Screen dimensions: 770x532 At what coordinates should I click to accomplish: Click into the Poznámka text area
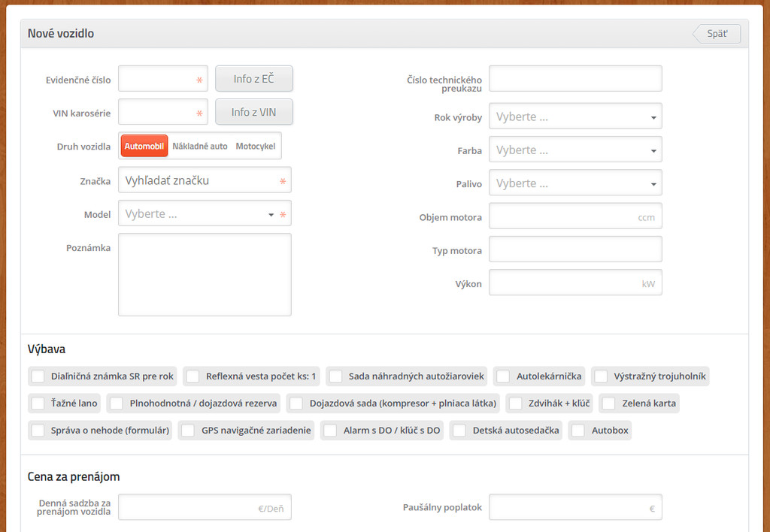[x=205, y=274]
